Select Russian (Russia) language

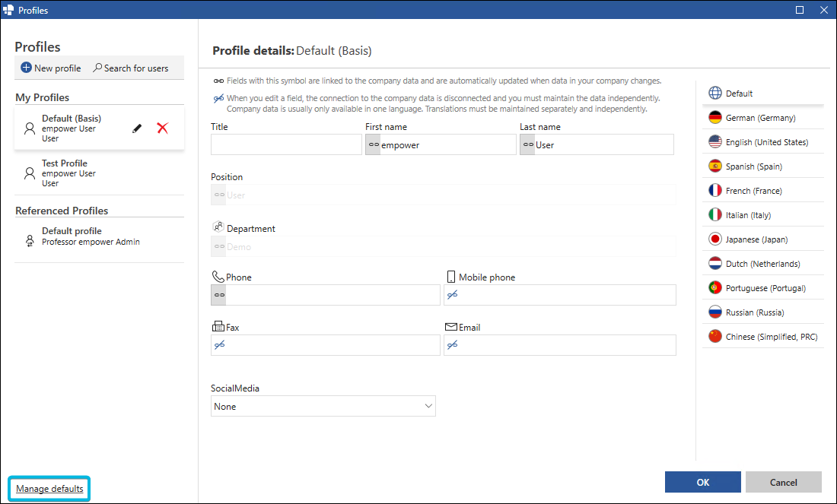click(x=763, y=312)
